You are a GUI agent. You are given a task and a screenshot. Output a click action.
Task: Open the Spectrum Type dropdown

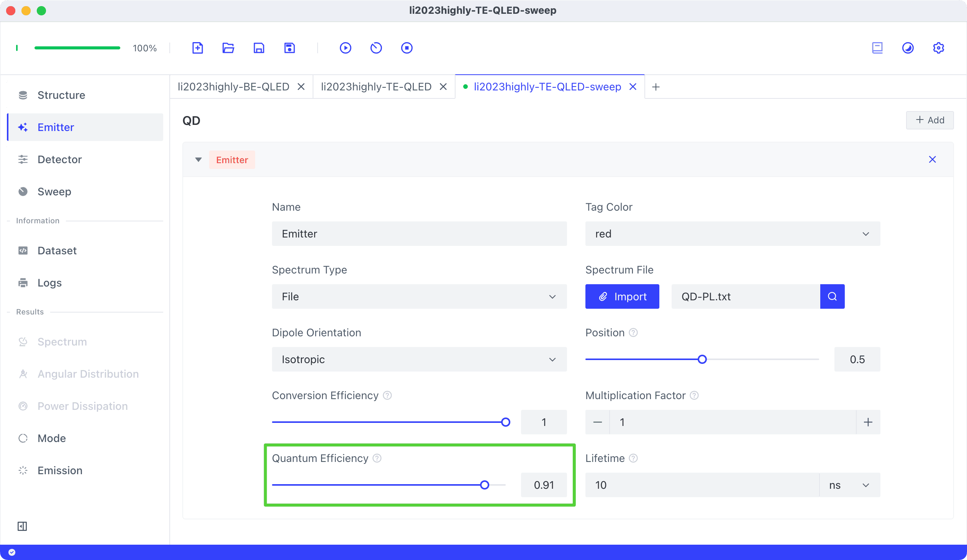point(420,296)
